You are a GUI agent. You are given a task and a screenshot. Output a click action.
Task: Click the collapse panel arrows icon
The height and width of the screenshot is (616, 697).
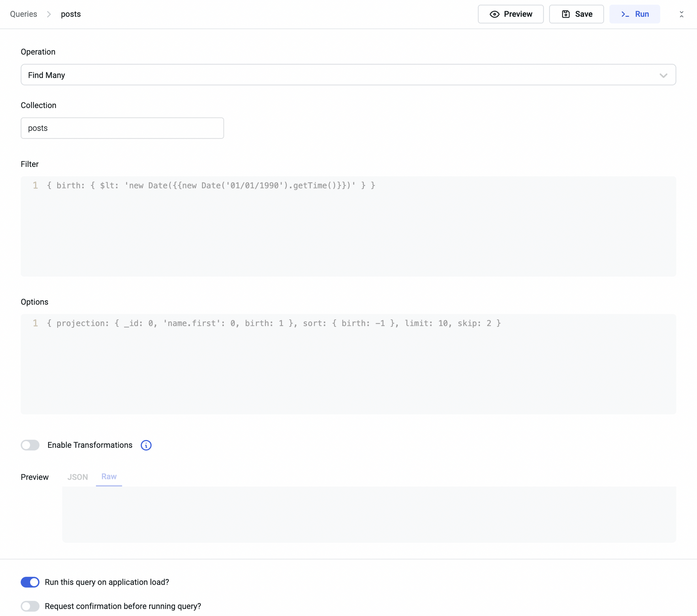[681, 14]
